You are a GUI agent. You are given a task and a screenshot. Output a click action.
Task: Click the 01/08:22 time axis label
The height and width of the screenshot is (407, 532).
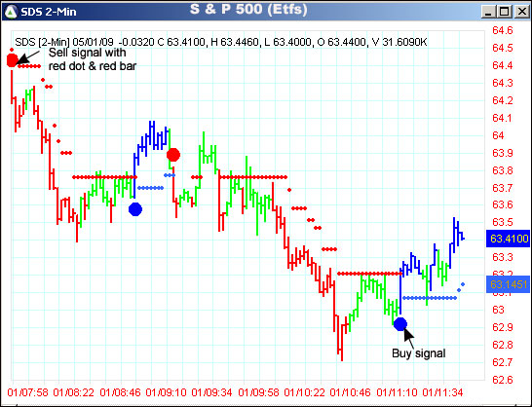(74, 392)
